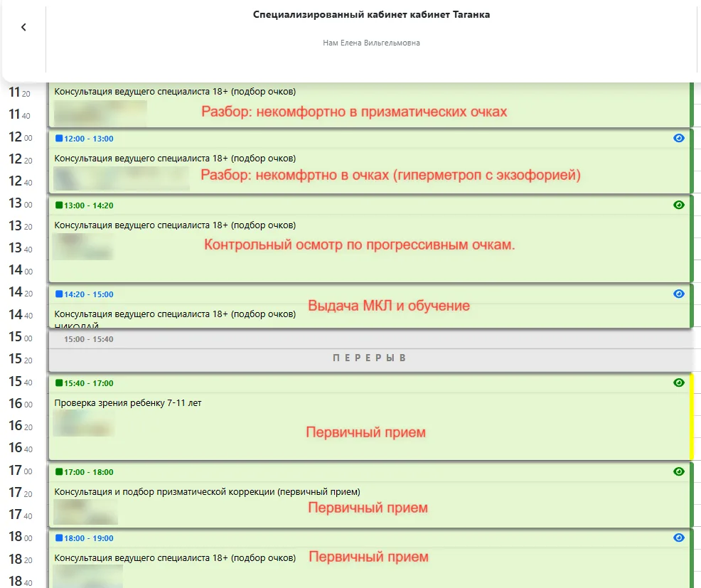Click the consultation text in the 13:00 - 14:20 slot
The width and height of the screenshot is (701, 588).
175,225
